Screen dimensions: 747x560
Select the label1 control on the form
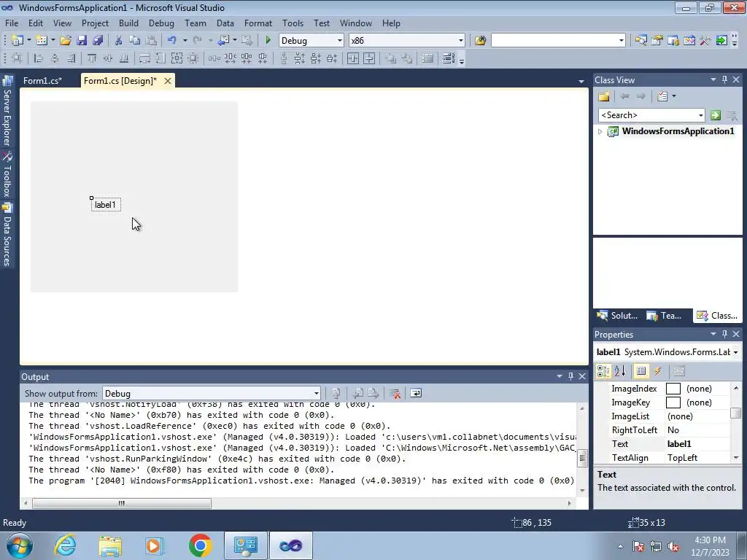point(105,205)
